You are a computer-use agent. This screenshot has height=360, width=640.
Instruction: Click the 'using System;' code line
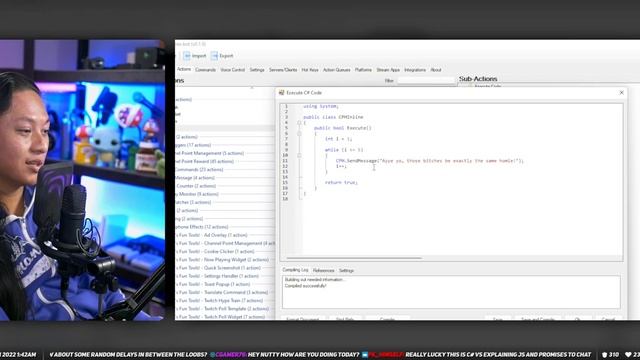[x=321, y=106]
